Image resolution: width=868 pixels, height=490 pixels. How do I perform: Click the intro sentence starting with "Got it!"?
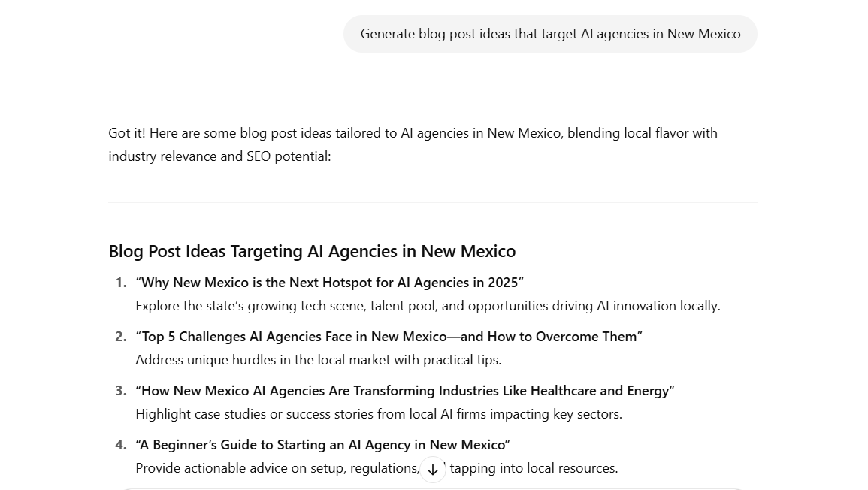pyautogui.click(x=413, y=133)
